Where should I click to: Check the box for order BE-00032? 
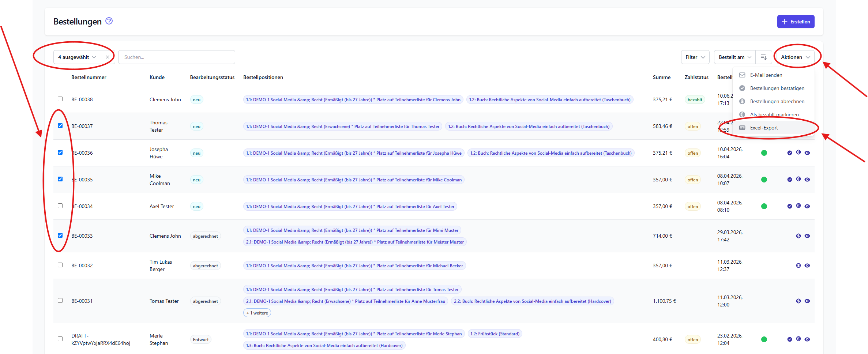click(x=60, y=265)
